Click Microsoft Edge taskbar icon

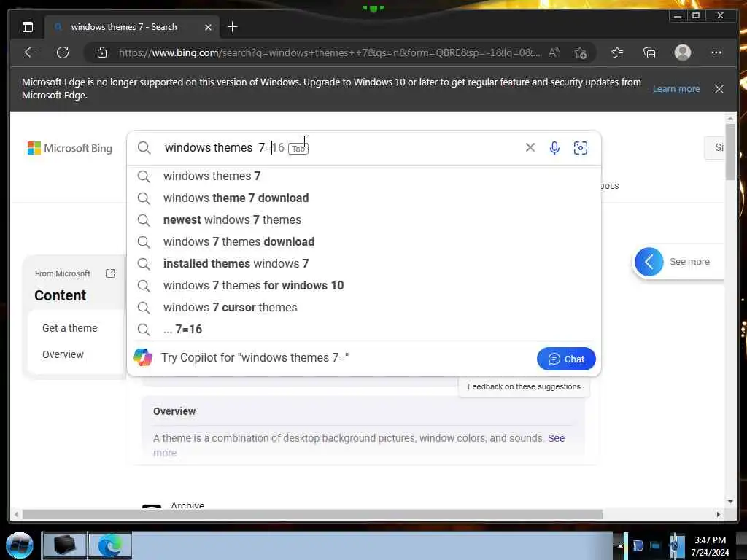(x=109, y=545)
